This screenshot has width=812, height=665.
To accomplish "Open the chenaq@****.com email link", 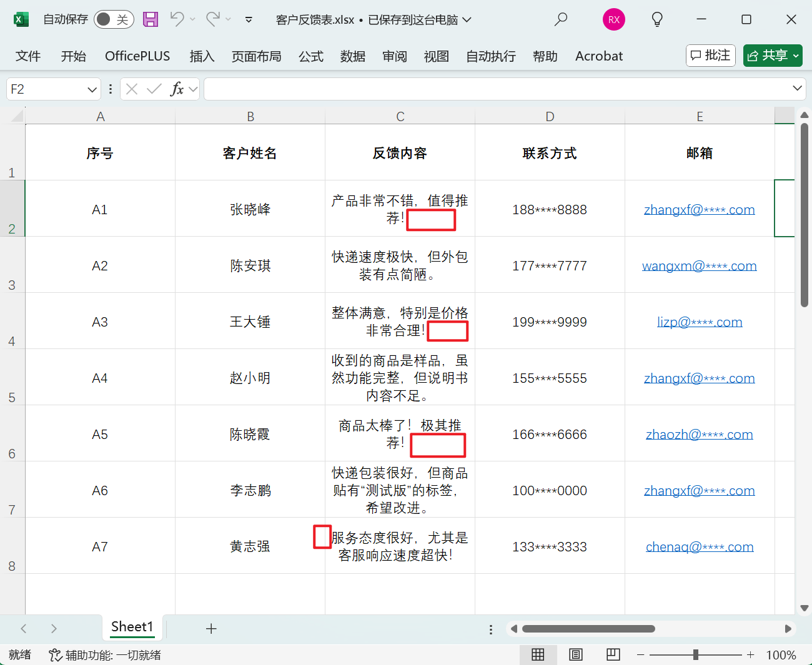I will click(700, 546).
